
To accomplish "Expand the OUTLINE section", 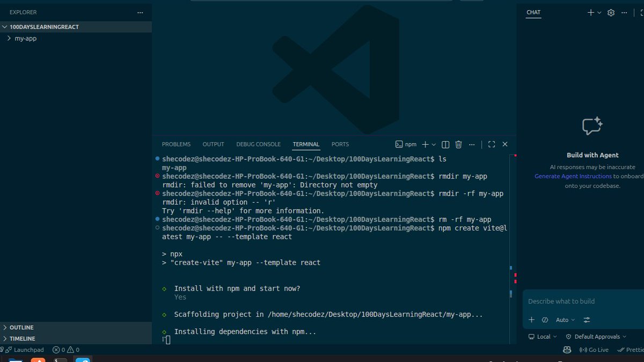I will click(x=76, y=327).
